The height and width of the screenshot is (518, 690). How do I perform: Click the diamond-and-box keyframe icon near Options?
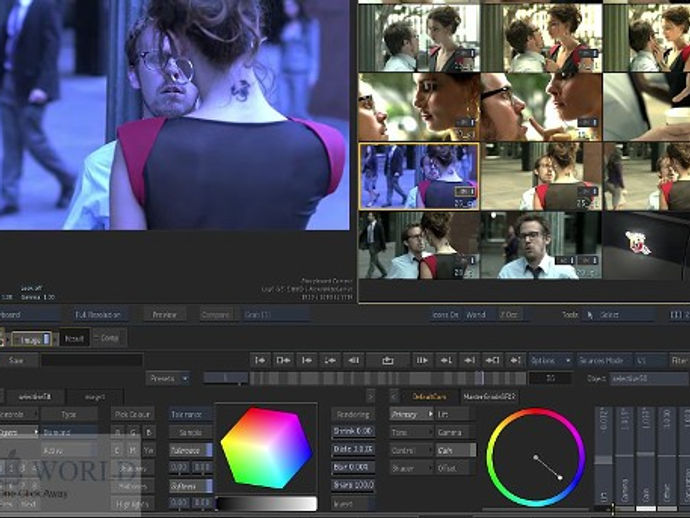pos(492,360)
